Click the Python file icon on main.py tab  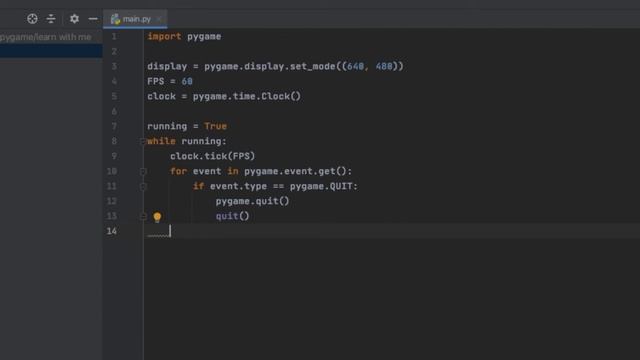tap(116, 19)
